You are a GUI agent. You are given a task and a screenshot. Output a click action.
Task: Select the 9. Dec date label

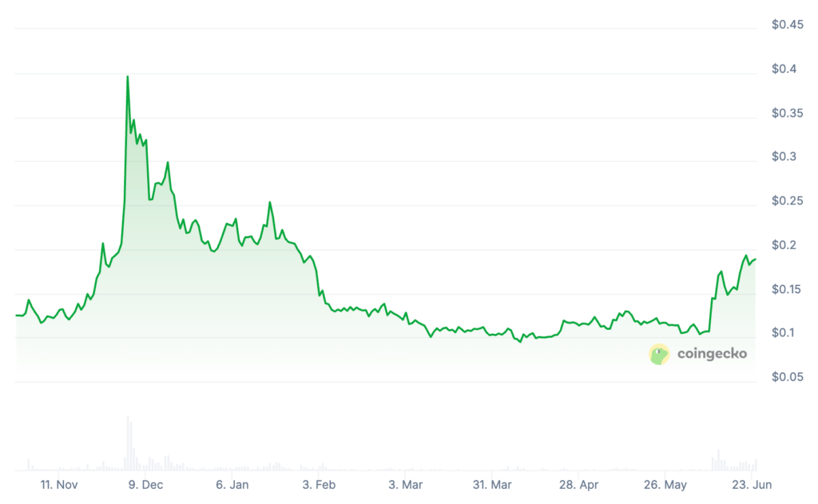pos(145,485)
